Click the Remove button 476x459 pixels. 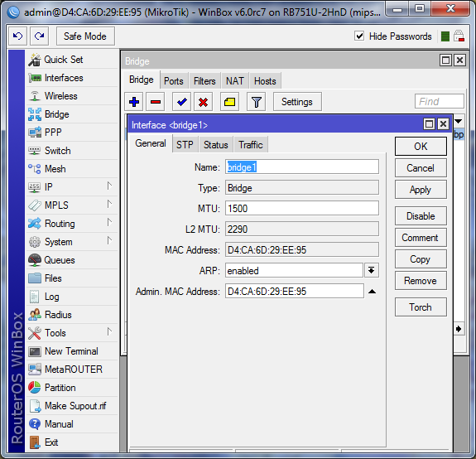click(421, 281)
